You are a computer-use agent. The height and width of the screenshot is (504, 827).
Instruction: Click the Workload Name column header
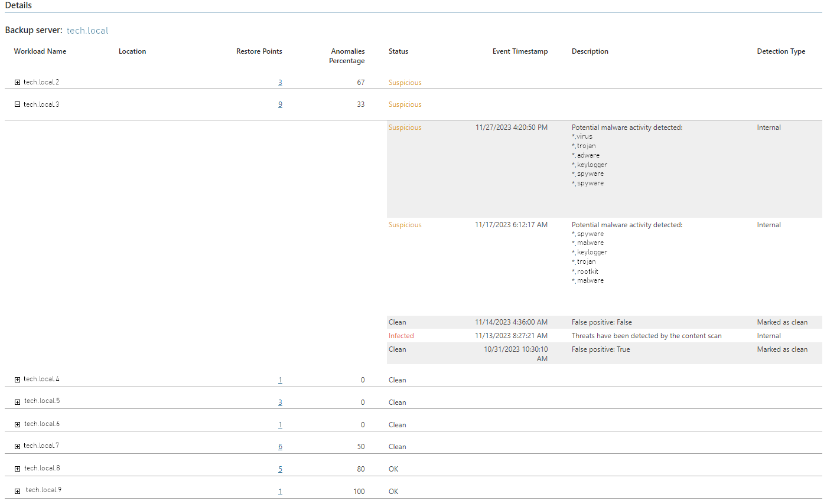click(40, 51)
